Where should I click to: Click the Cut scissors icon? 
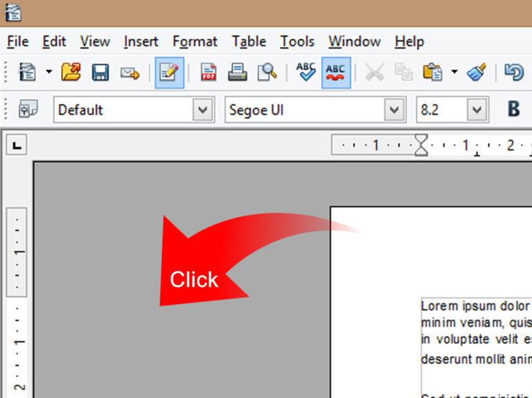pos(375,72)
